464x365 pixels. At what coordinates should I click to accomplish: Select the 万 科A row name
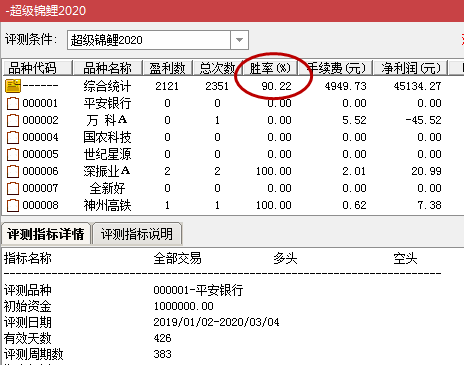(107, 120)
